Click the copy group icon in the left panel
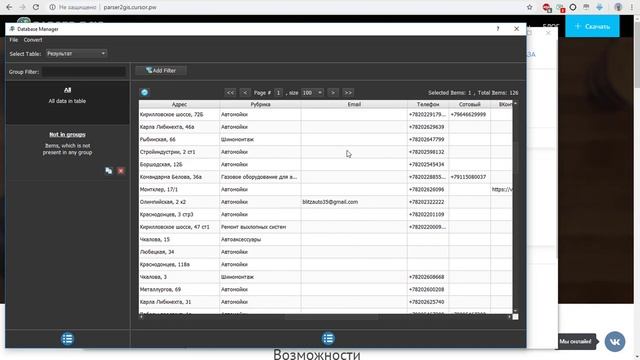This screenshot has height=360, width=640. tap(109, 171)
